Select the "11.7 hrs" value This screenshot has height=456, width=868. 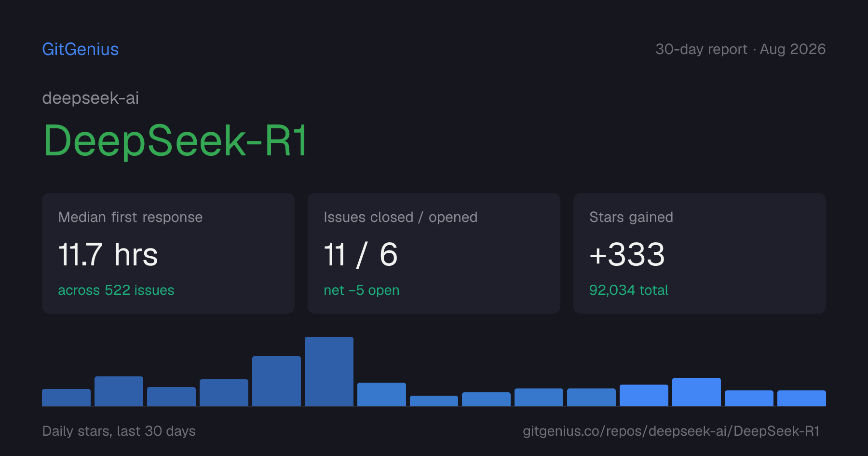tap(108, 254)
